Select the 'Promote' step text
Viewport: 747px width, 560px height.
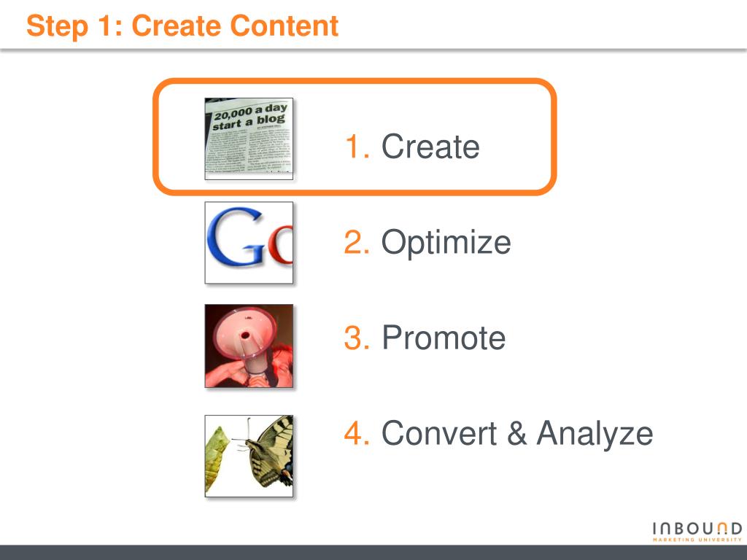(x=444, y=338)
